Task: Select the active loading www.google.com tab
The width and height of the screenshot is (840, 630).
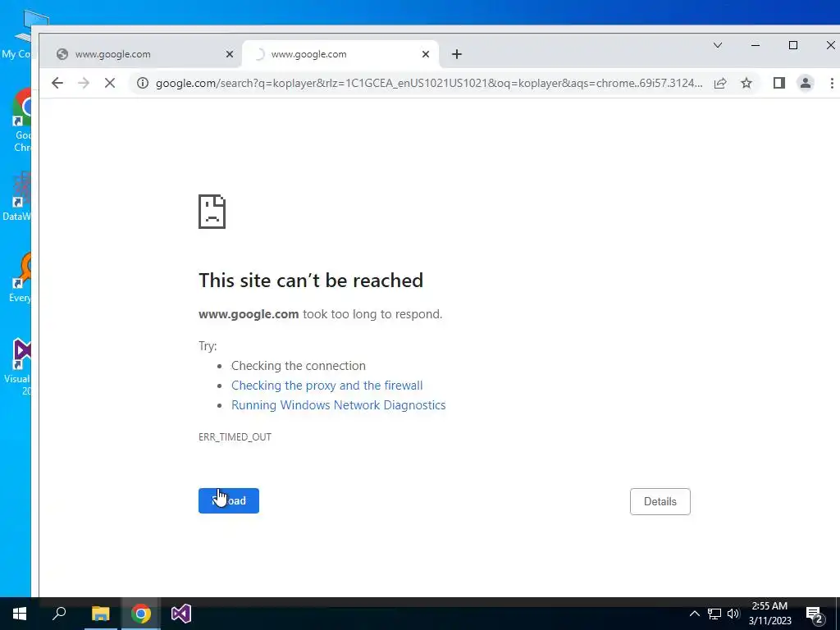Action: tap(340, 54)
